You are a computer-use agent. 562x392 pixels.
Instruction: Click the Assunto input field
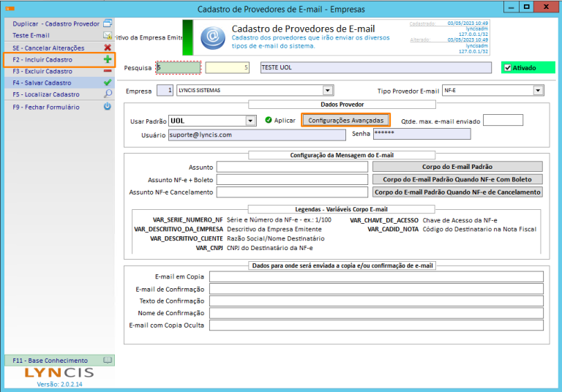(292, 167)
